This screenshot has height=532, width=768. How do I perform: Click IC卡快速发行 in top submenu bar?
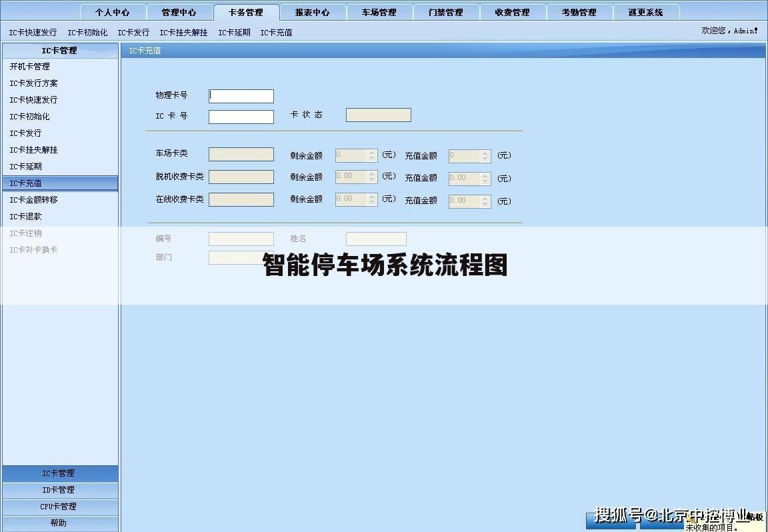[33, 32]
